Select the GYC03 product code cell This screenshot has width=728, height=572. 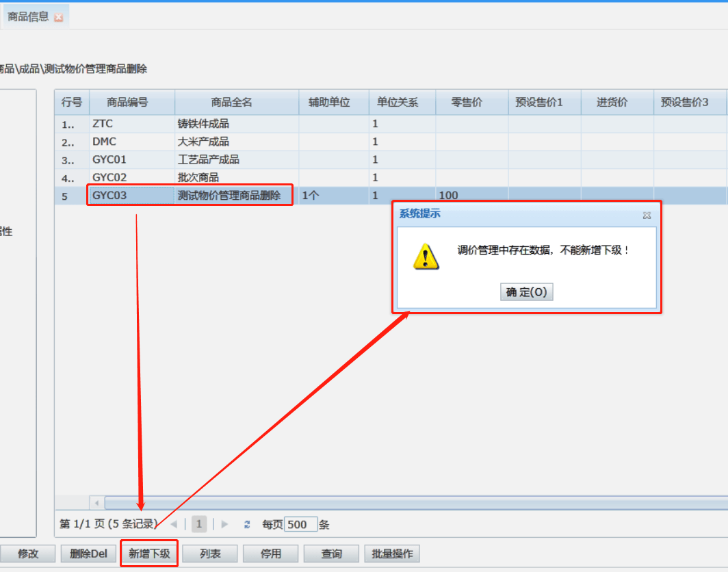click(x=132, y=196)
